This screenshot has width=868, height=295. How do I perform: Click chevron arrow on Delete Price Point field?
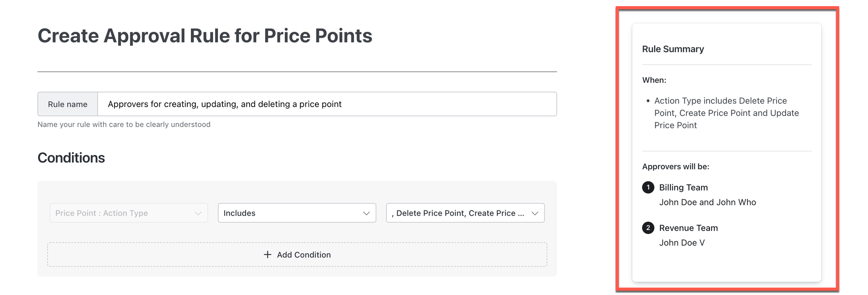tap(535, 213)
